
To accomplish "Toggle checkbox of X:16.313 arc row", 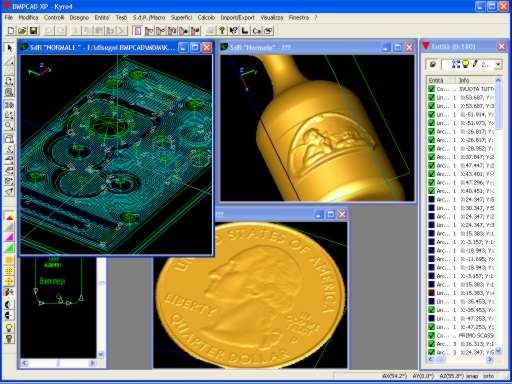I will (431, 344).
